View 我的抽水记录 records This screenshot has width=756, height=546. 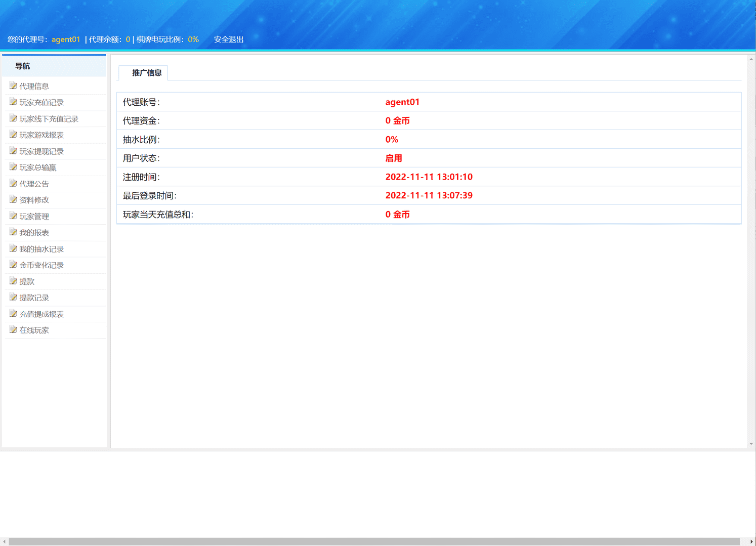(41, 249)
